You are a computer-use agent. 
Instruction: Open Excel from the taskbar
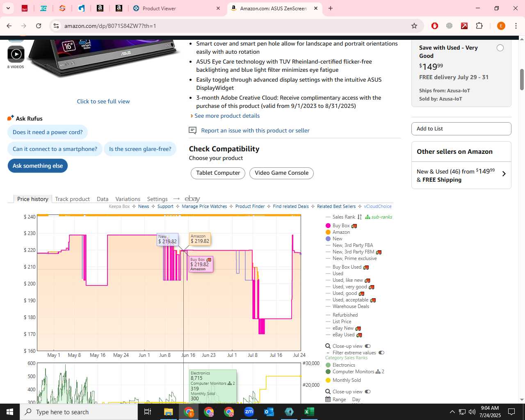[x=309, y=412]
